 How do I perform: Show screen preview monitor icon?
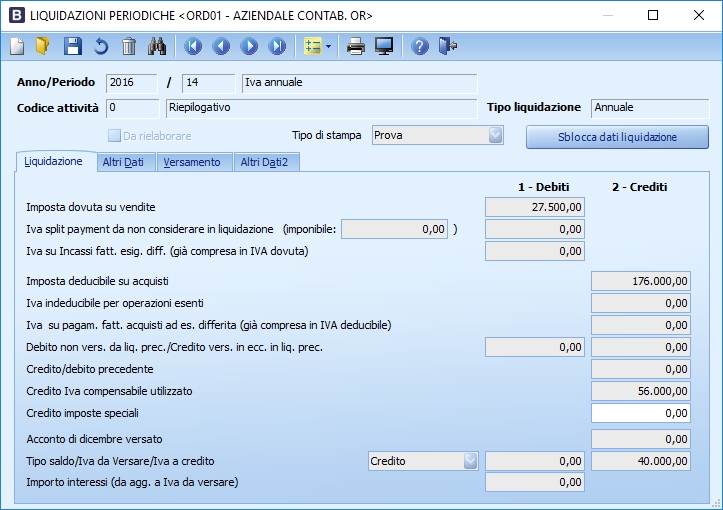tap(383, 46)
